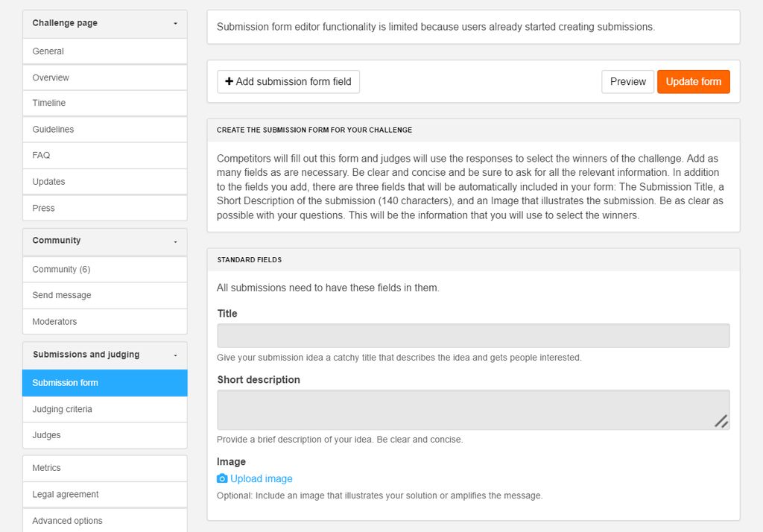Click the camera icon next to Upload image
The image size is (763, 532).
[222, 478]
